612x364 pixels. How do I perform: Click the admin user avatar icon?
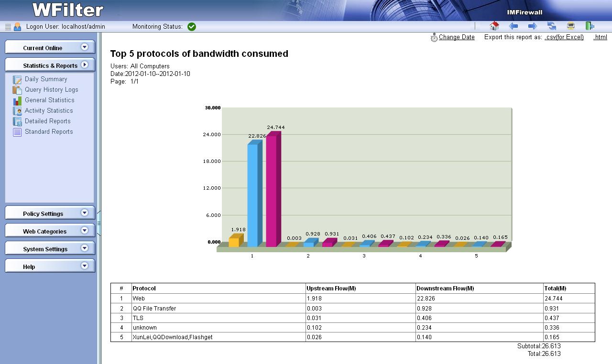click(18, 27)
